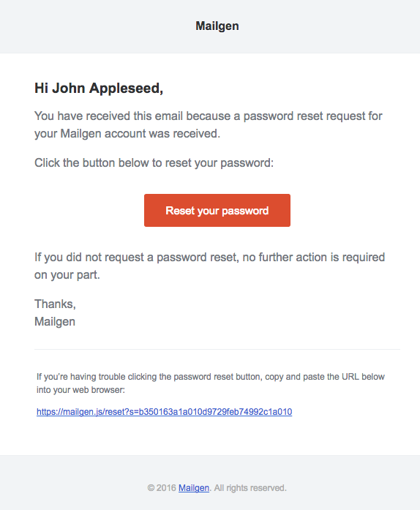Click the on your part text line
The height and width of the screenshot is (510, 420).
tap(67, 275)
